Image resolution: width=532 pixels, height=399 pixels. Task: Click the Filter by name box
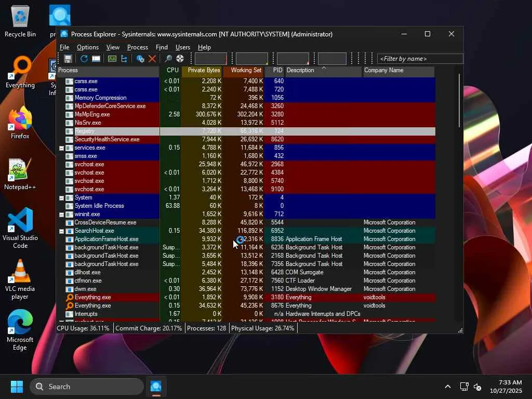point(420,59)
